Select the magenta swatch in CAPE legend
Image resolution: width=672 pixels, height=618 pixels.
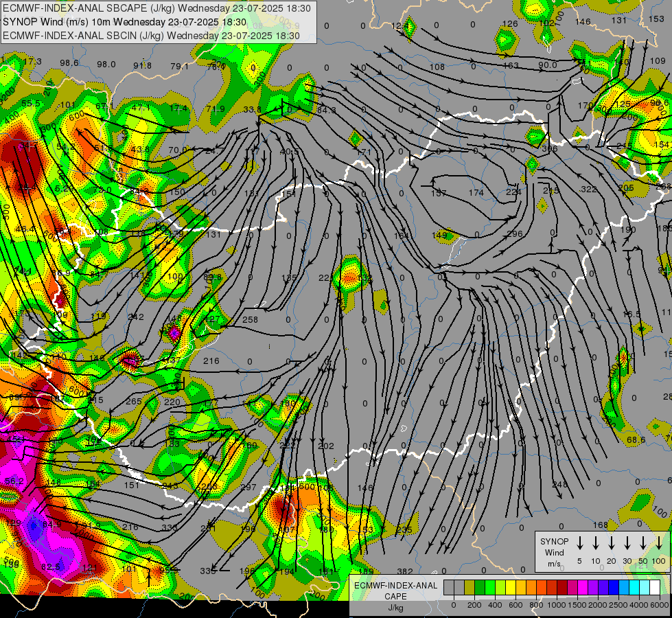tap(583, 588)
